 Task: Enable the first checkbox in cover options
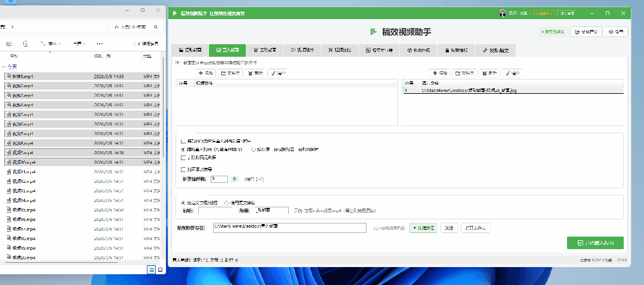[x=183, y=142]
